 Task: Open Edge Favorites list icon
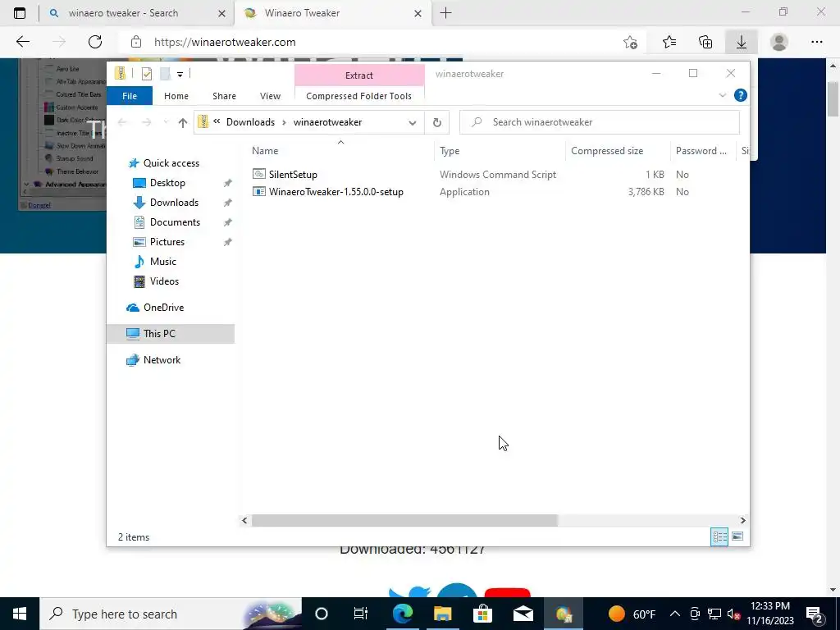[x=669, y=42]
